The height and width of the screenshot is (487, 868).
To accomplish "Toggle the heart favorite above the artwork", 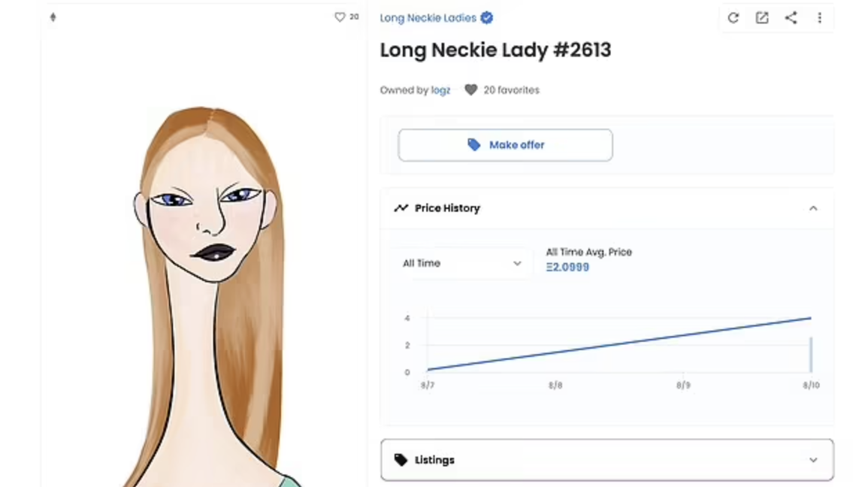I will pos(340,17).
